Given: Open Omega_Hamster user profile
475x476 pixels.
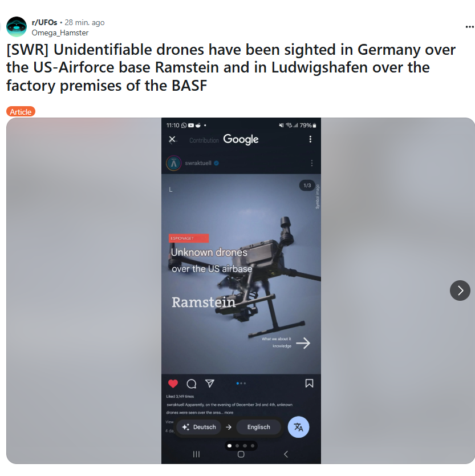Looking at the screenshot, I should (x=60, y=33).
